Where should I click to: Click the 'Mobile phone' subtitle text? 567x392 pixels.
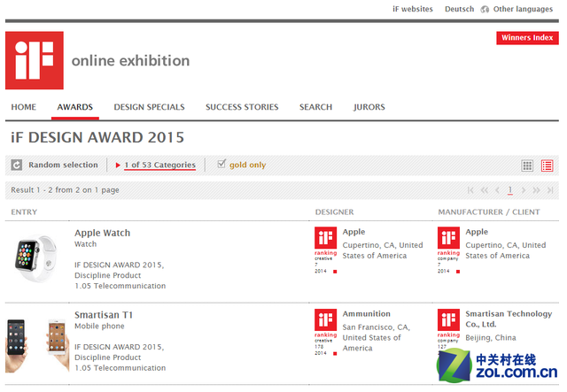(x=99, y=327)
